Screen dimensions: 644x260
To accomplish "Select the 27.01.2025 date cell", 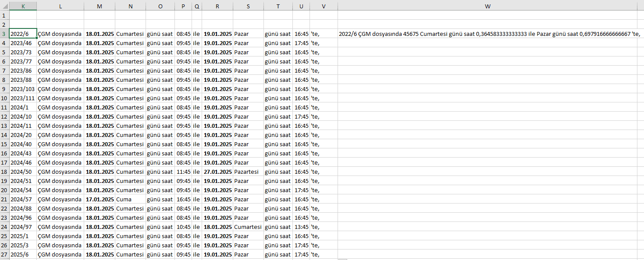I will [x=217, y=172].
